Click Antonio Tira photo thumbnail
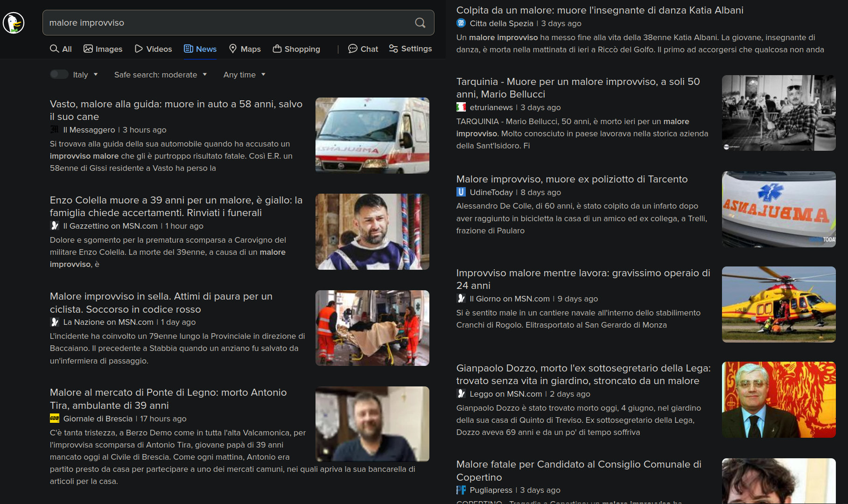Viewport: 848px width, 504px height. click(x=372, y=424)
